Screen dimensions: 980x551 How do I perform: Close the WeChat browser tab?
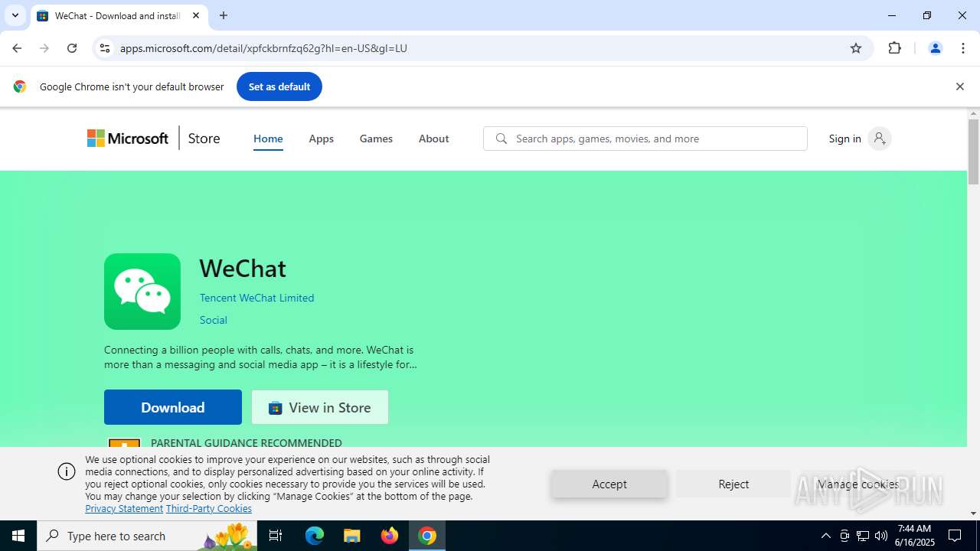(x=196, y=15)
